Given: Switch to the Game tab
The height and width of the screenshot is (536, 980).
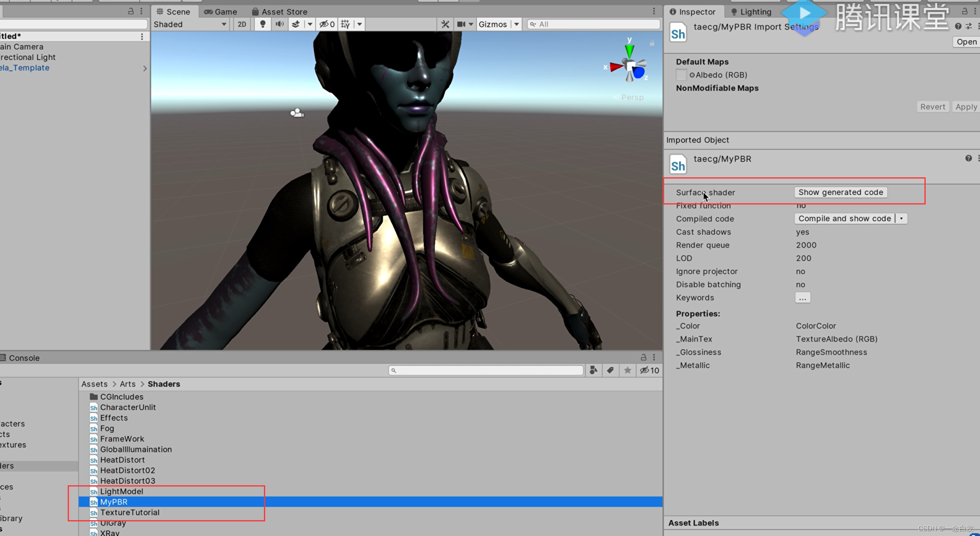Looking at the screenshot, I should click(x=221, y=12).
